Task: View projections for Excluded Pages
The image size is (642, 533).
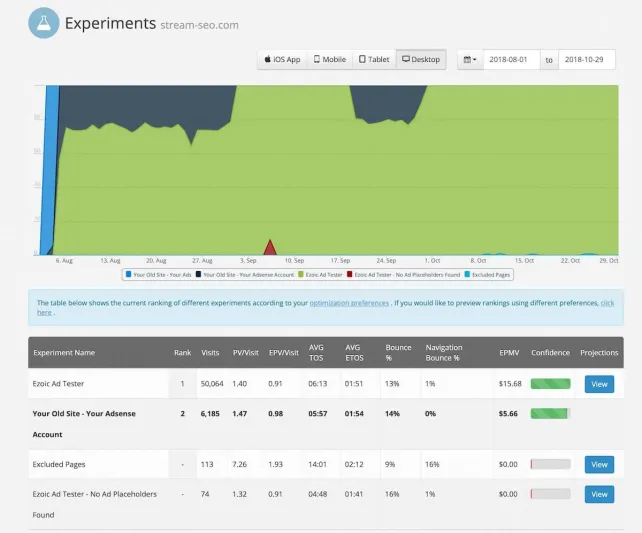Action: coord(599,464)
